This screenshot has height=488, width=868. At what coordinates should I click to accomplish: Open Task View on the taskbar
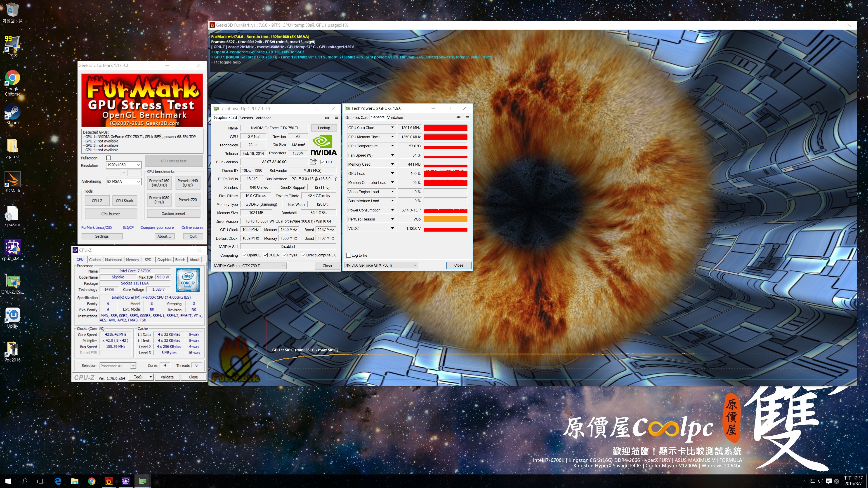(x=41, y=481)
